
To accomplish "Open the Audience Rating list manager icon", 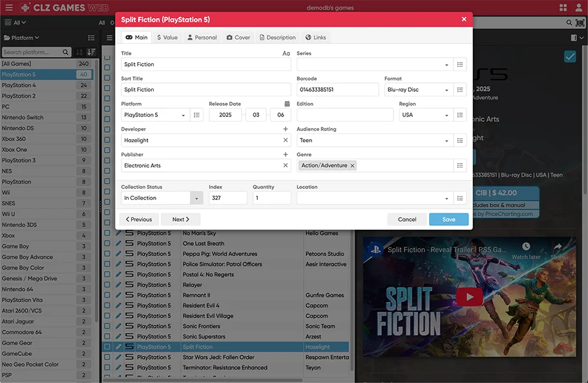I will [x=460, y=140].
